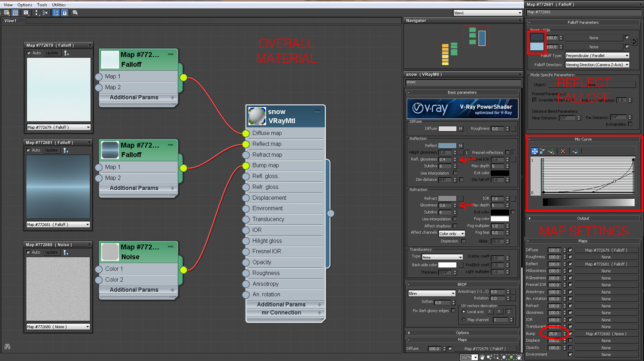644x361 pixels.
Task: Toggle Auto checkbox on Noise map preview
Action: point(29,252)
